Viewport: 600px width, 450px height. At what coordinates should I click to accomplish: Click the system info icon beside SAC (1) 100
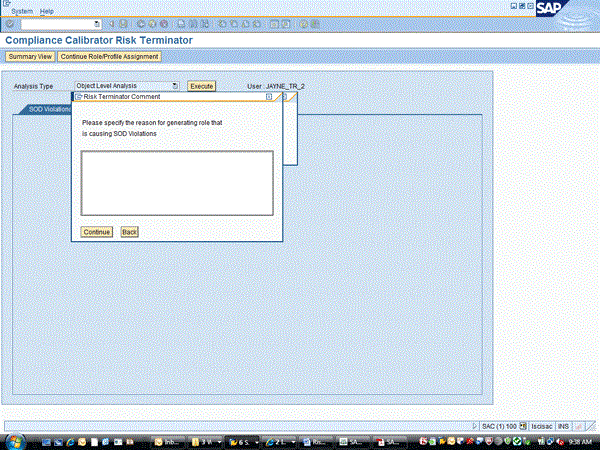click(524, 426)
